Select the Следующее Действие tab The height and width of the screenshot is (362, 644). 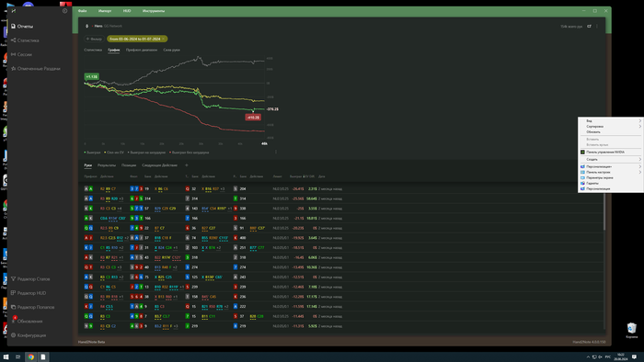pos(159,165)
